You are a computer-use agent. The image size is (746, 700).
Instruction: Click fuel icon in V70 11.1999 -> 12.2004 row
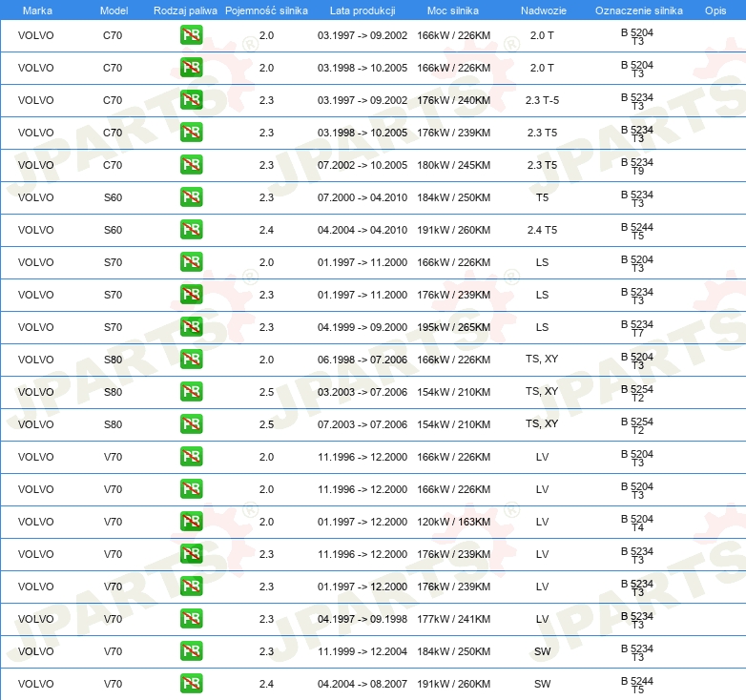(191, 651)
